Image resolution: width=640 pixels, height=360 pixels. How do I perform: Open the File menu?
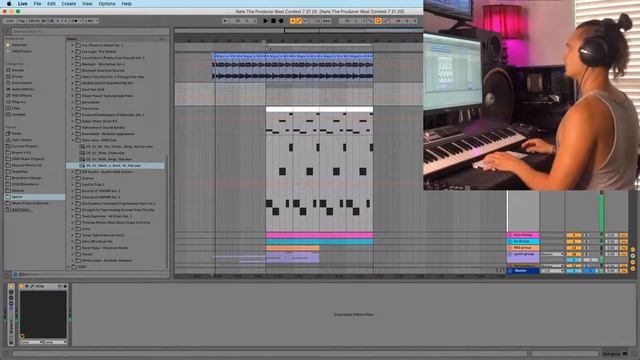(x=37, y=4)
